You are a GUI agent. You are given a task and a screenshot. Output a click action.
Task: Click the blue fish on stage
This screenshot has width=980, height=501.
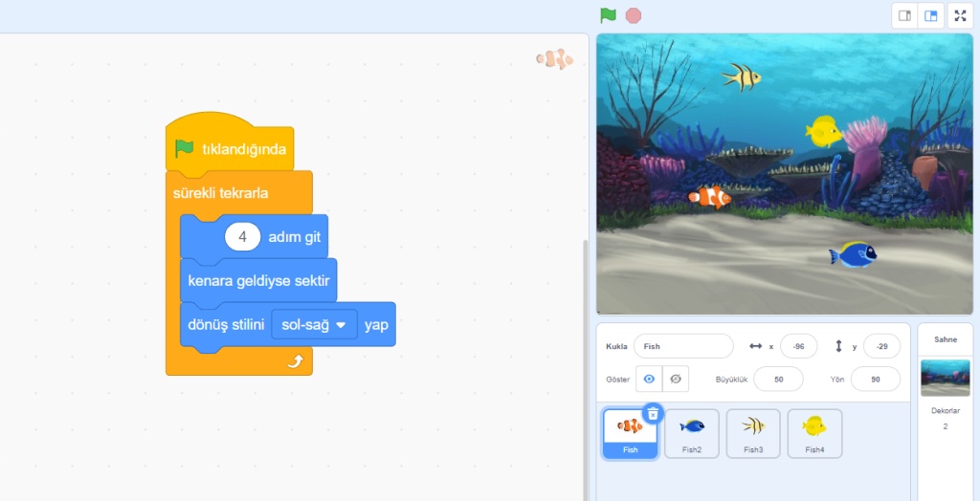[853, 255]
